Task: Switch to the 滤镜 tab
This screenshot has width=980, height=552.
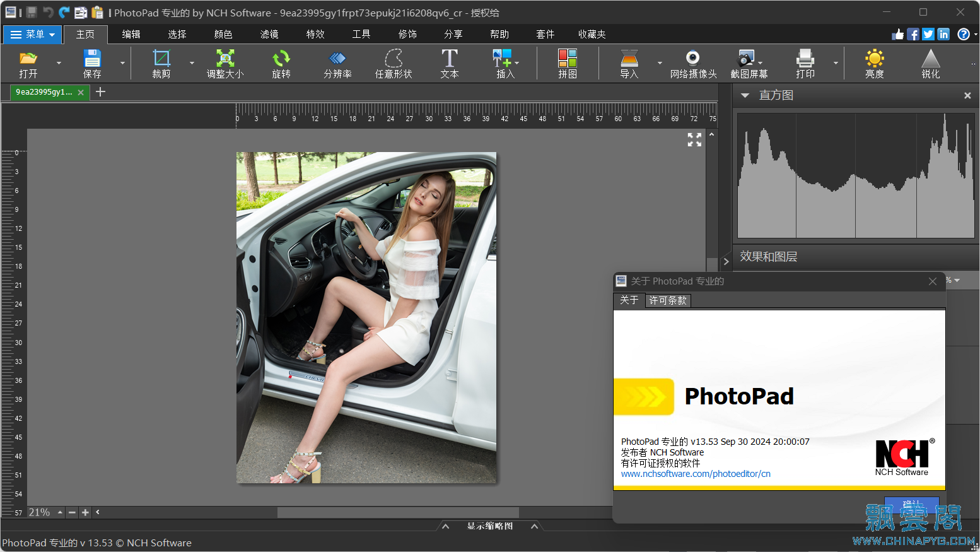Action: click(x=269, y=34)
